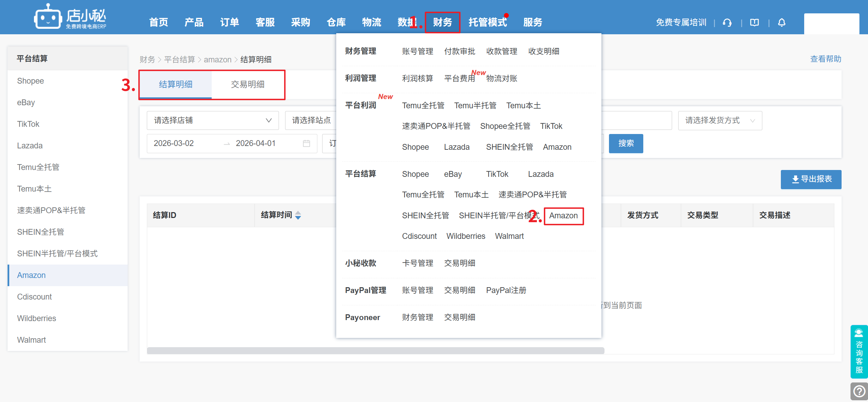Click the 搜索 button
This screenshot has height=402, width=868.
click(x=626, y=143)
